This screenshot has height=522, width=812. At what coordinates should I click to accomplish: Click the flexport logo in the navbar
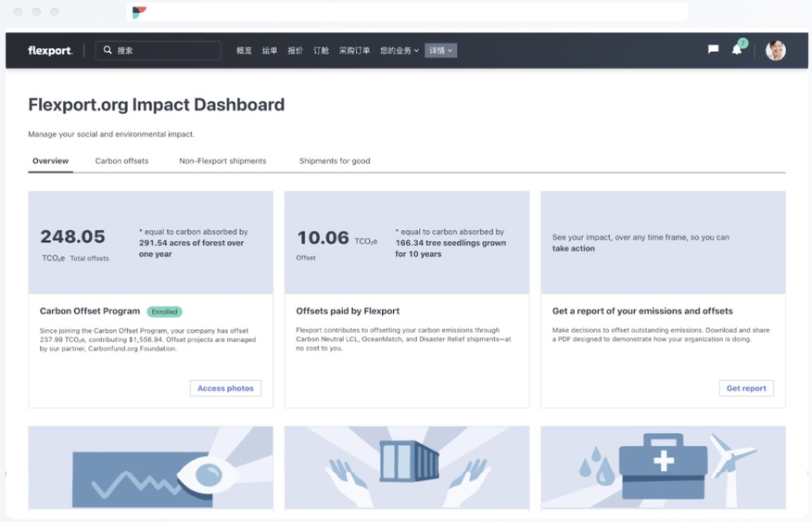pyautogui.click(x=50, y=50)
